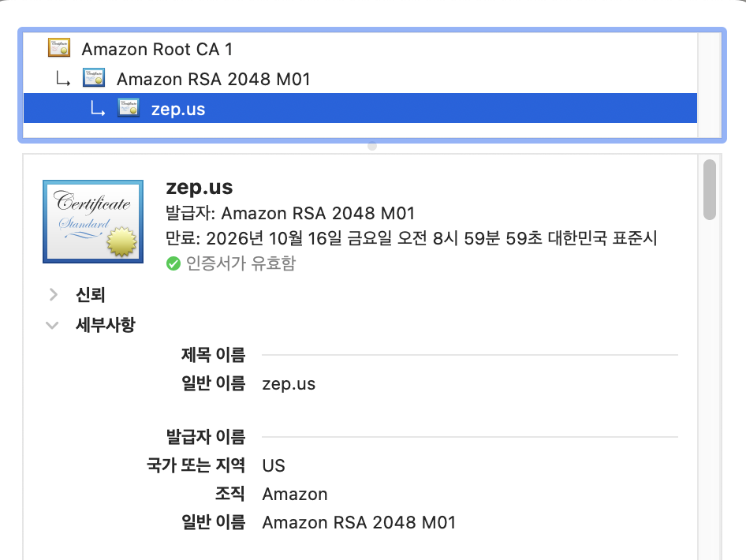Click the 제목 이름 section header
Screen dimensions: 746x560
coord(213,355)
